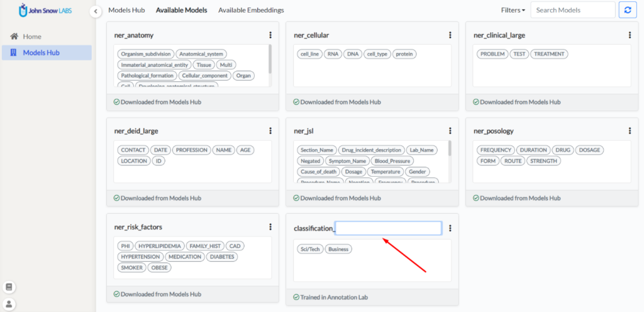The image size is (644, 312).
Task: Click the CONTACT label tag
Action: [133, 150]
